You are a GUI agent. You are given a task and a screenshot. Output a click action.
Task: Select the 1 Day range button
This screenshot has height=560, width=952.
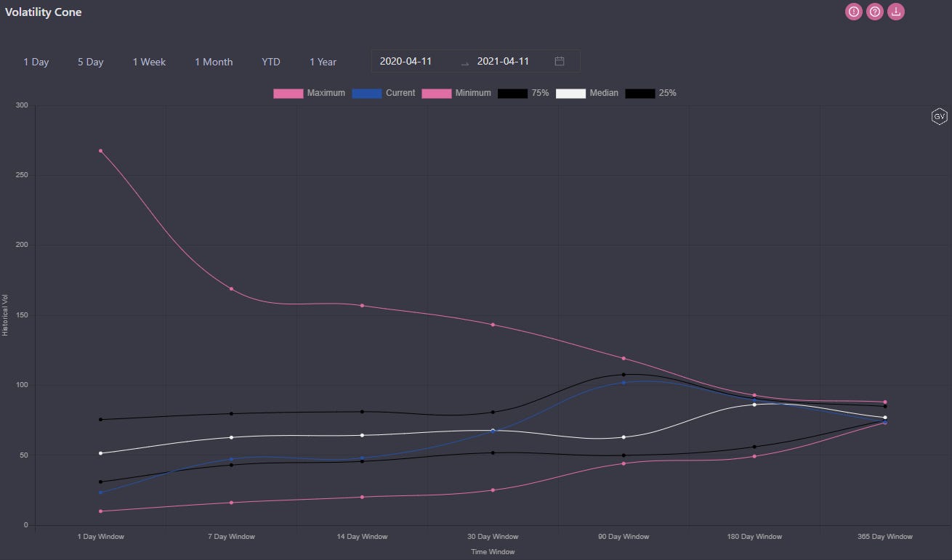point(36,62)
